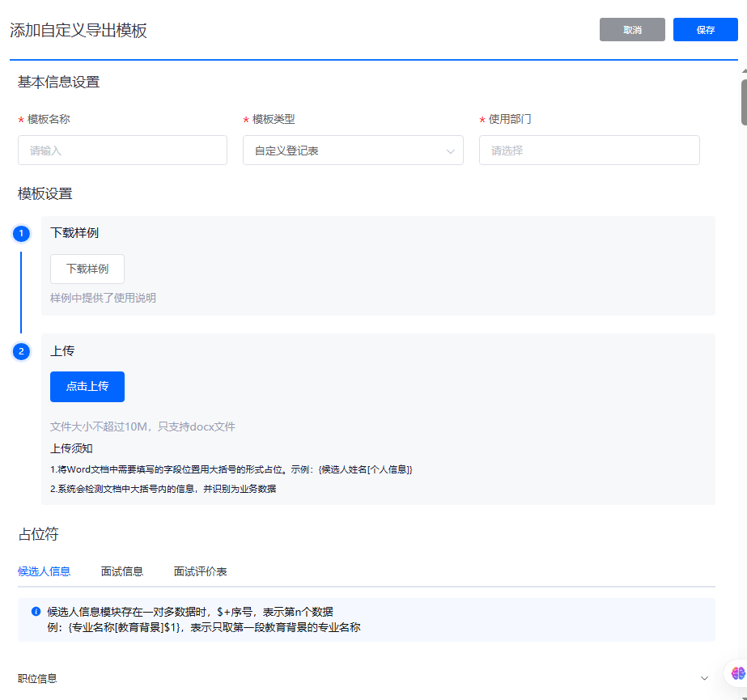Click the 模板设置 section heading
The width and height of the screenshot is (747, 700).
(45, 193)
